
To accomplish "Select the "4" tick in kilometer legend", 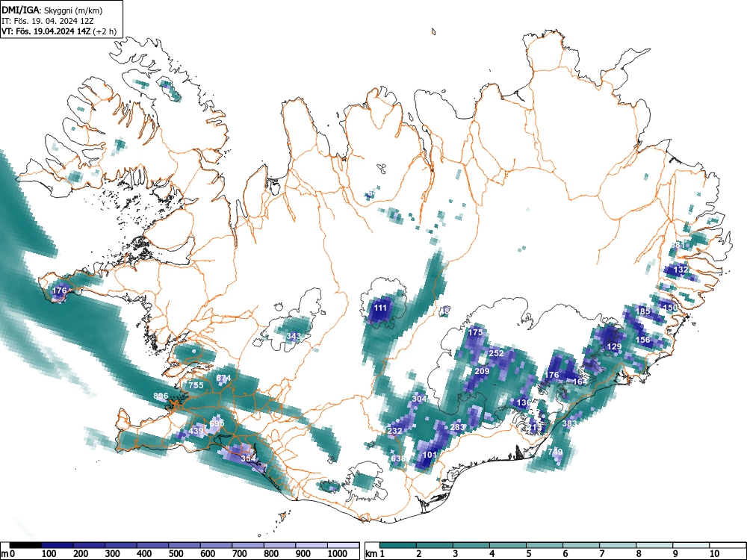I will click(492, 554).
